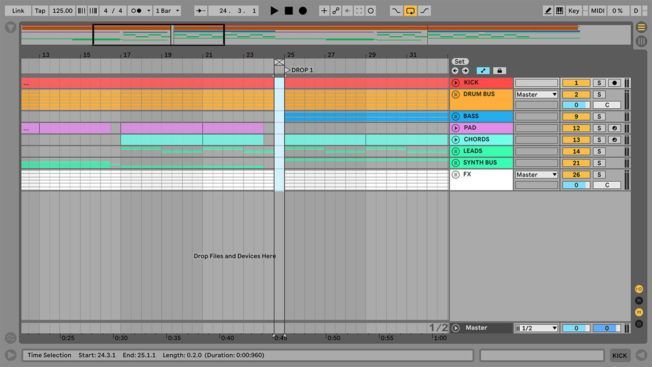The height and width of the screenshot is (367, 652).
Task: Unfold the LEADS group track
Action: (x=456, y=151)
